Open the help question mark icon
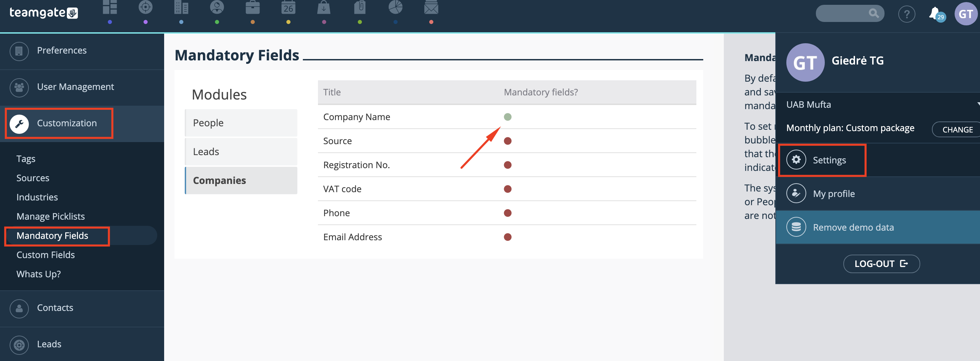The width and height of the screenshot is (980, 361). (x=907, y=14)
